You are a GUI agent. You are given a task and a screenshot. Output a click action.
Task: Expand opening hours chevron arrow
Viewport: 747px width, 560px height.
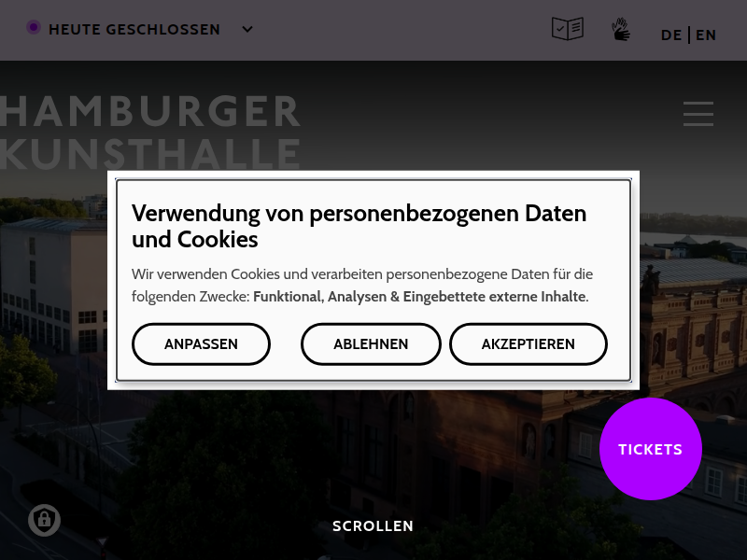(247, 29)
